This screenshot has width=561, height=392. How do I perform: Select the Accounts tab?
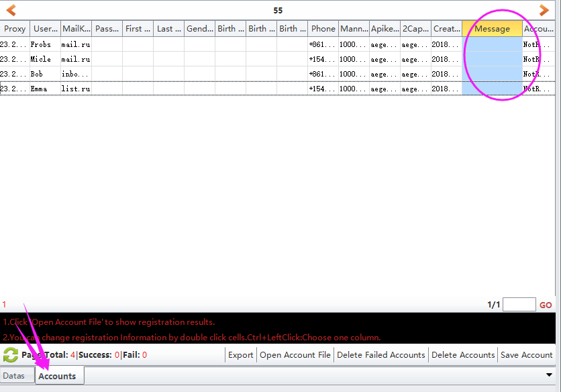pos(57,376)
